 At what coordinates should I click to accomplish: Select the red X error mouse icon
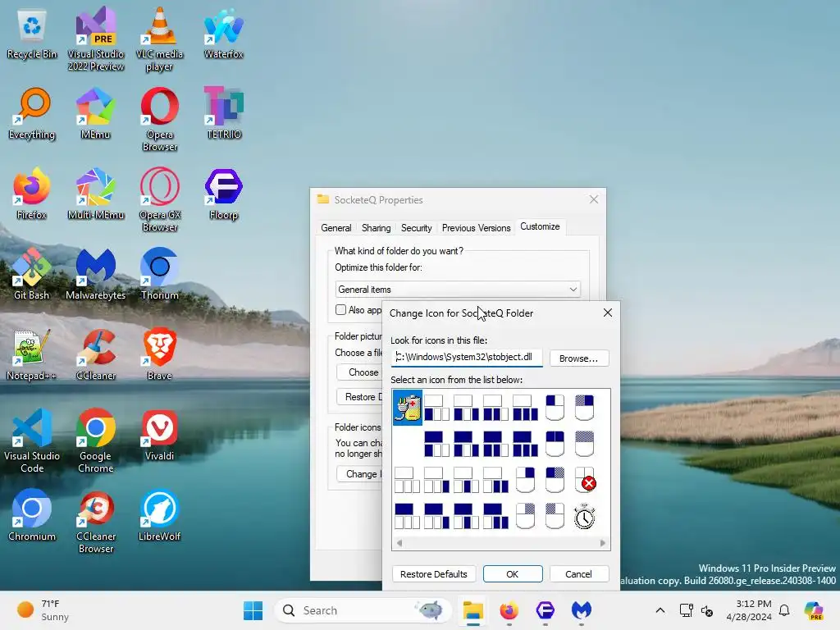click(x=584, y=480)
